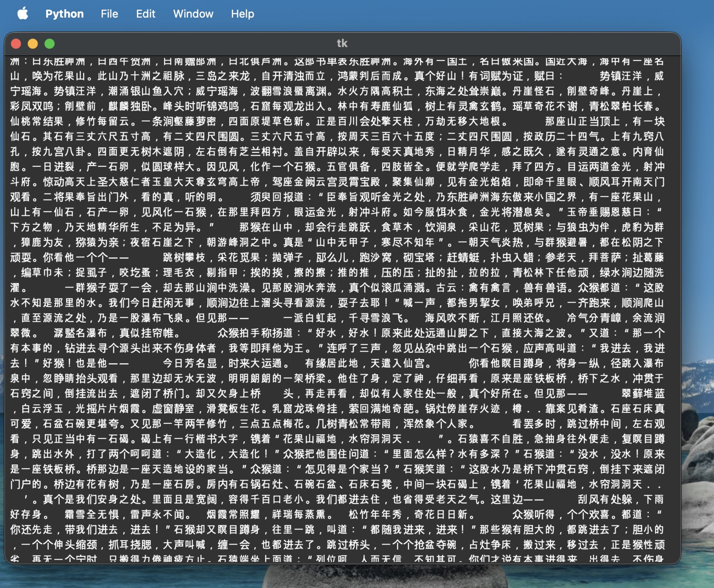Click on "按九宫八卦" in the text

pos(59,152)
